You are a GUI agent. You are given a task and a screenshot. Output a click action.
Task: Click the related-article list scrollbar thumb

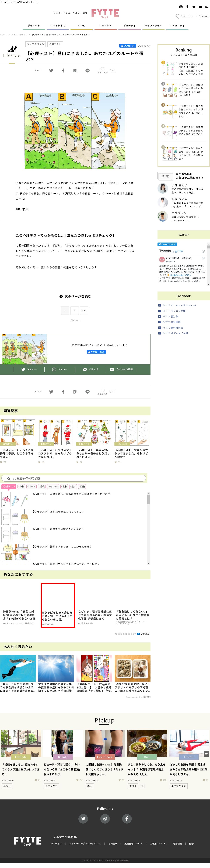(148, 499)
